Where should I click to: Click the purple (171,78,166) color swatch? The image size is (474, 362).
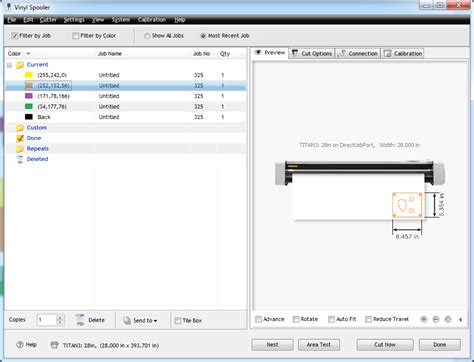pyautogui.click(x=29, y=96)
